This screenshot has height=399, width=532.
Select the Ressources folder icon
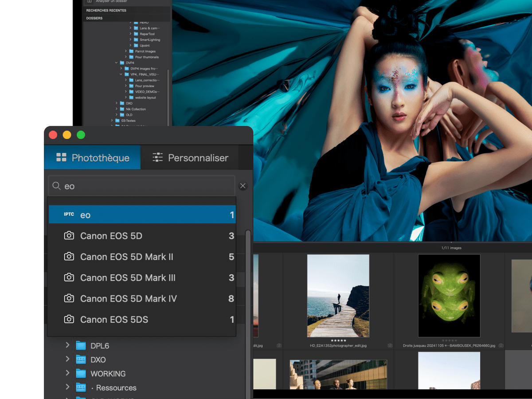pos(81,387)
